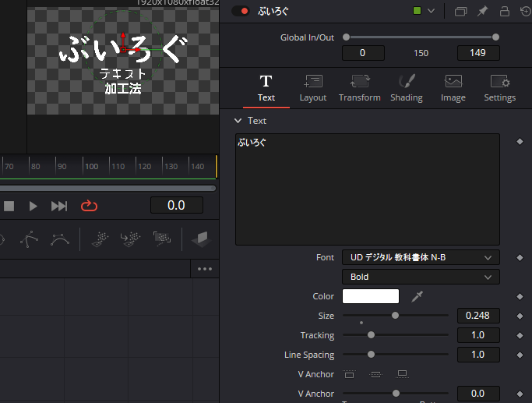Image resolution: width=532 pixels, height=403 pixels.
Task: Switch to the Text tab
Action: [x=266, y=89]
